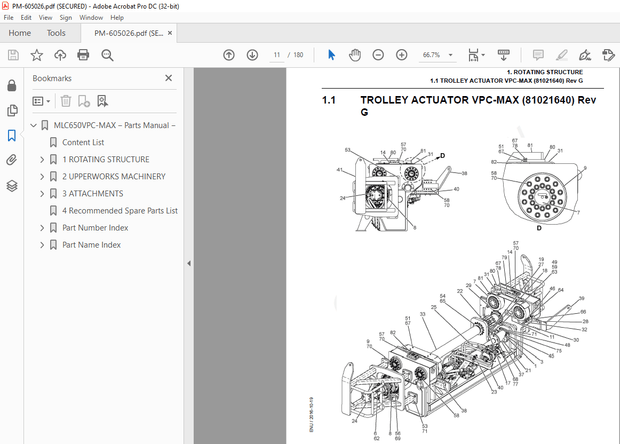
Task: Print the document with printer icon
Action: click(83, 55)
